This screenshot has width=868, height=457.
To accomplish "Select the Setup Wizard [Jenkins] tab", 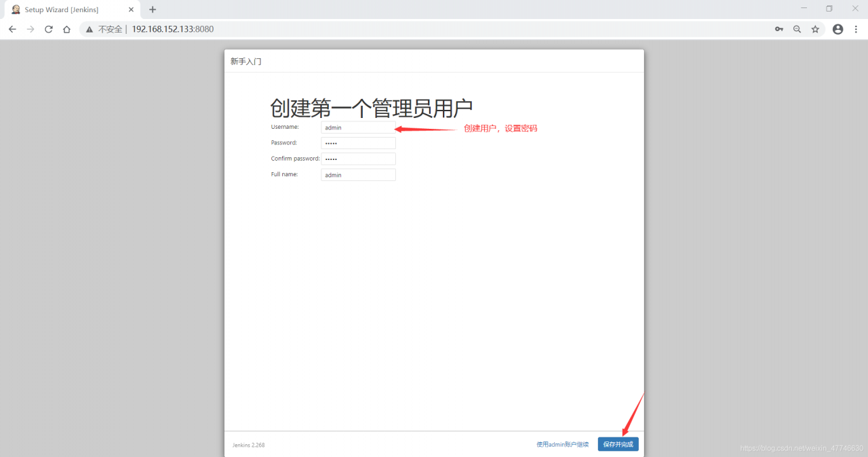I will coord(72,9).
